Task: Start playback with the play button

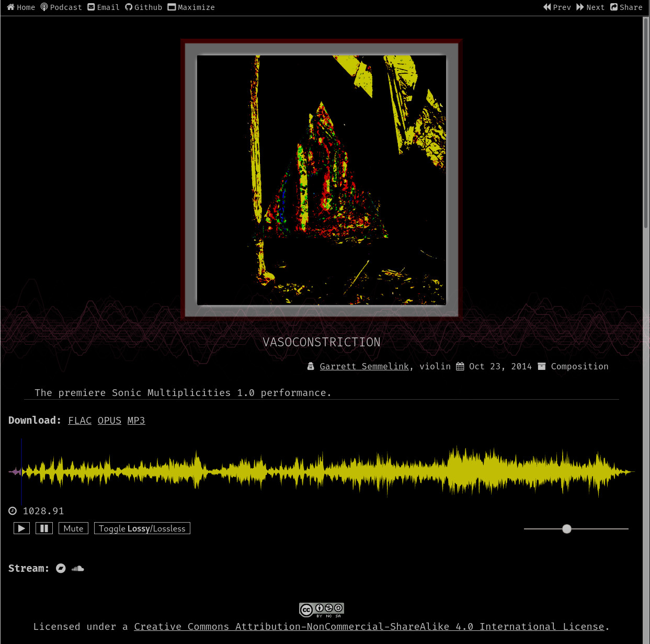Action: 21,528
